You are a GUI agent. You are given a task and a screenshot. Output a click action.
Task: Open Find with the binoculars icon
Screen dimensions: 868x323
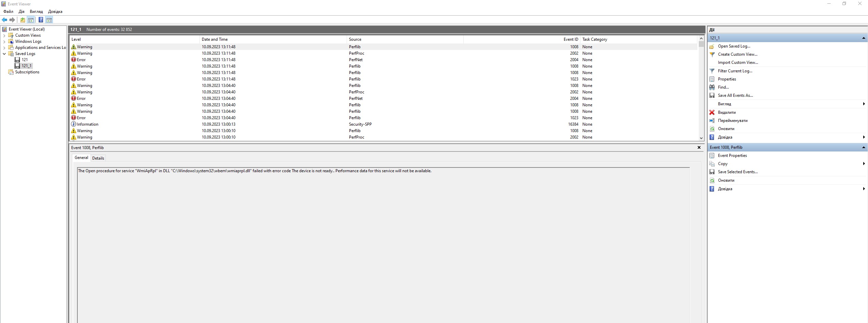pos(723,87)
